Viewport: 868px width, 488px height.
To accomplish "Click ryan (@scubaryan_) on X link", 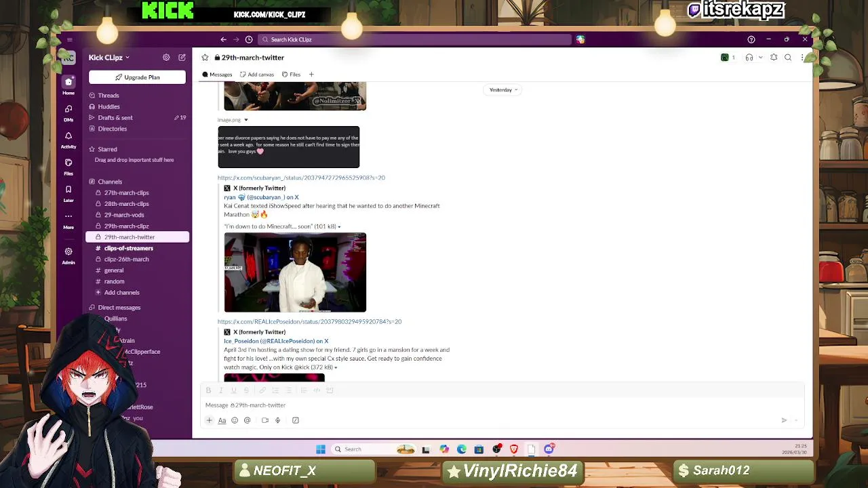I will (x=261, y=197).
